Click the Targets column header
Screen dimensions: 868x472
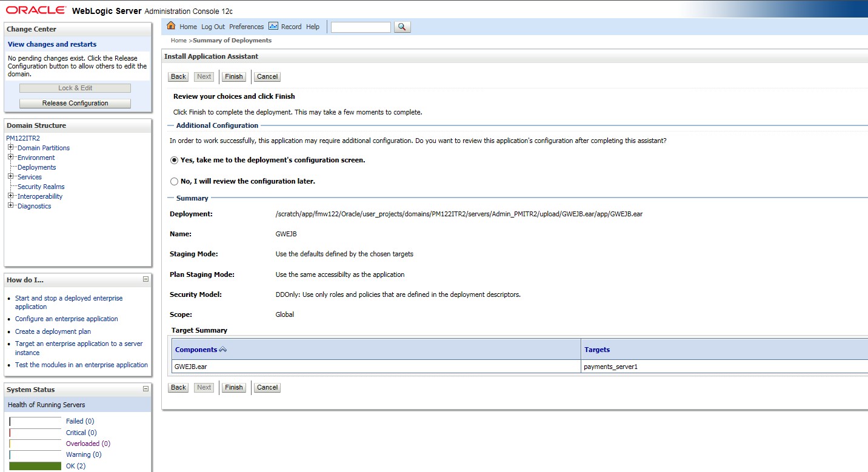[597, 350]
